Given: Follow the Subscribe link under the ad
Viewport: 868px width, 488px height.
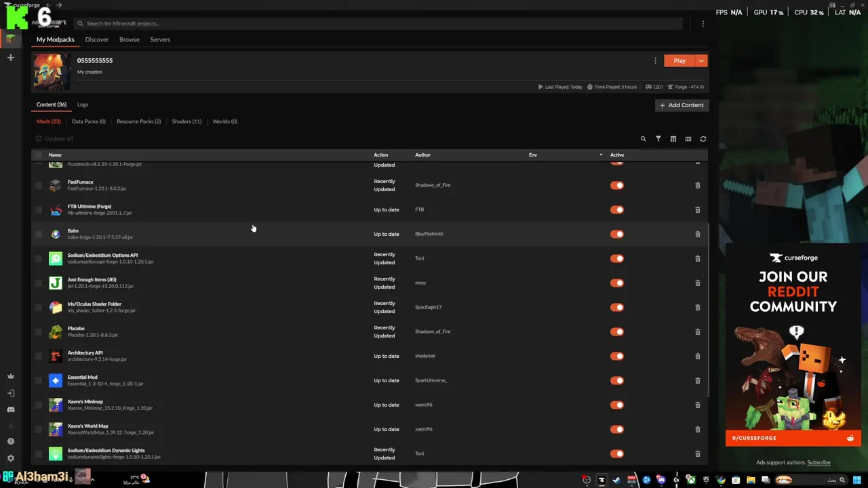Looking at the screenshot, I should (x=818, y=462).
